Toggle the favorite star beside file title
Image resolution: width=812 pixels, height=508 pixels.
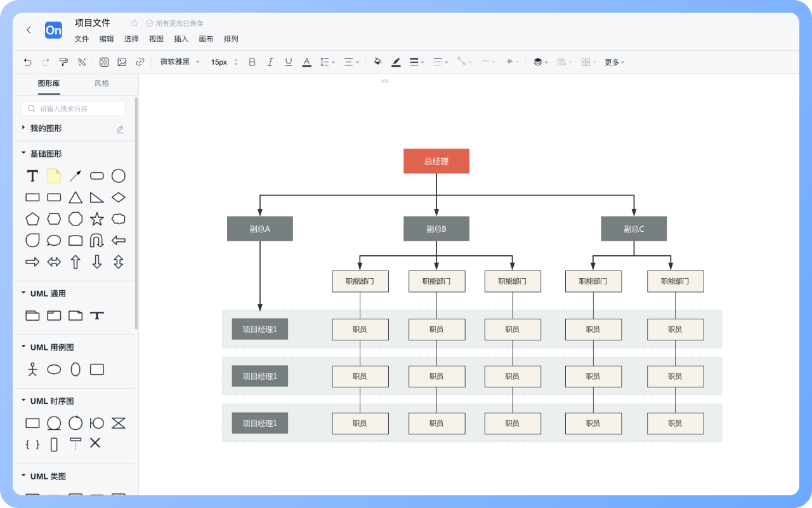[x=134, y=23]
